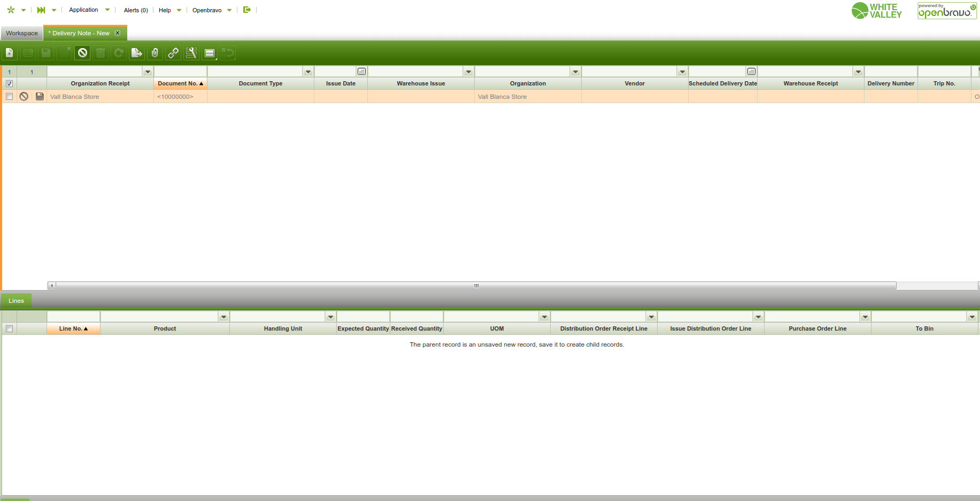Toggle the form/grid view layout icon

click(210, 53)
